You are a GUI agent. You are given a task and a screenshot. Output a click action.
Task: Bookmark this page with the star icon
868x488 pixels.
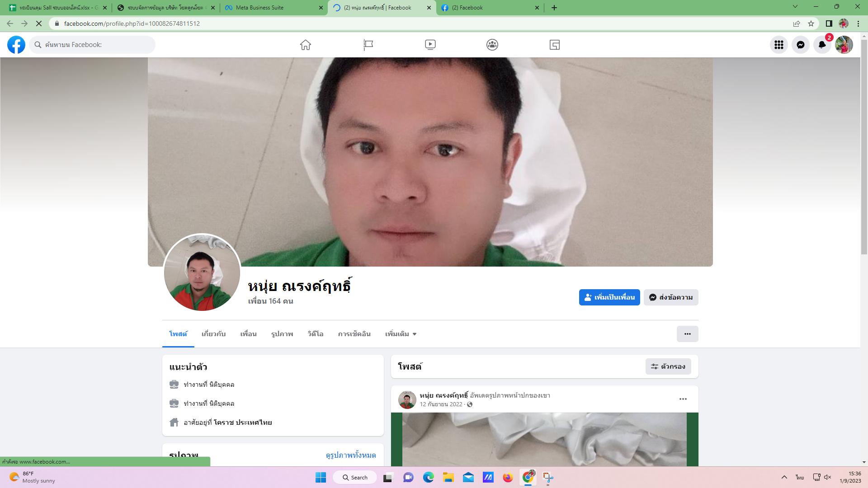pos(811,23)
